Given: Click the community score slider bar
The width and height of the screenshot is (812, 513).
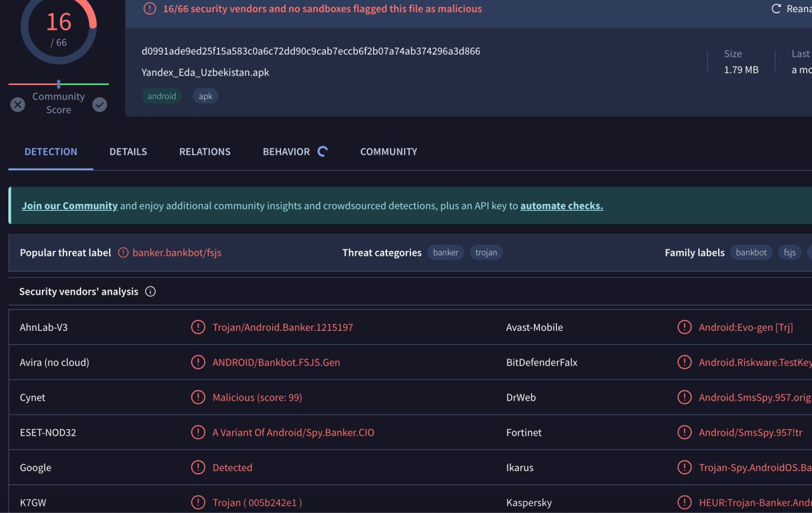Looking at the screenshot, I should [x=58, y=84].
